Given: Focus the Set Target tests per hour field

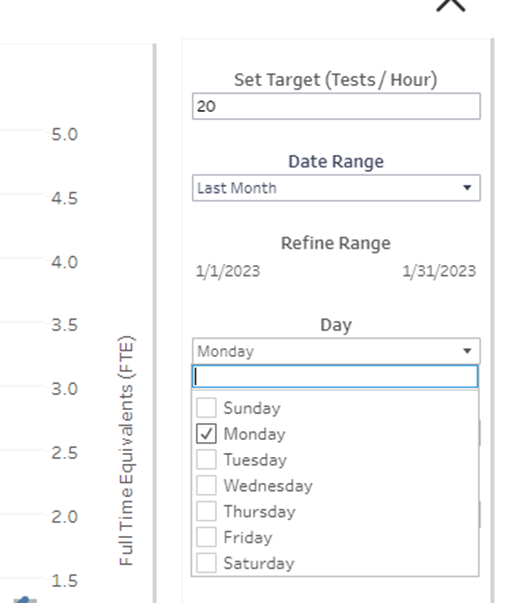Looking at the screenshot, I should (336, 106).
